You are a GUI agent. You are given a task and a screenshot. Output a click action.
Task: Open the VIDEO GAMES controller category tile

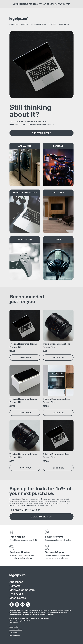(25, 258)
